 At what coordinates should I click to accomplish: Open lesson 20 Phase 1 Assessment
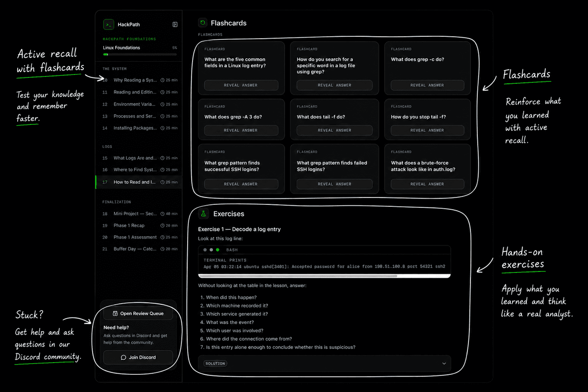pos(140,237)
